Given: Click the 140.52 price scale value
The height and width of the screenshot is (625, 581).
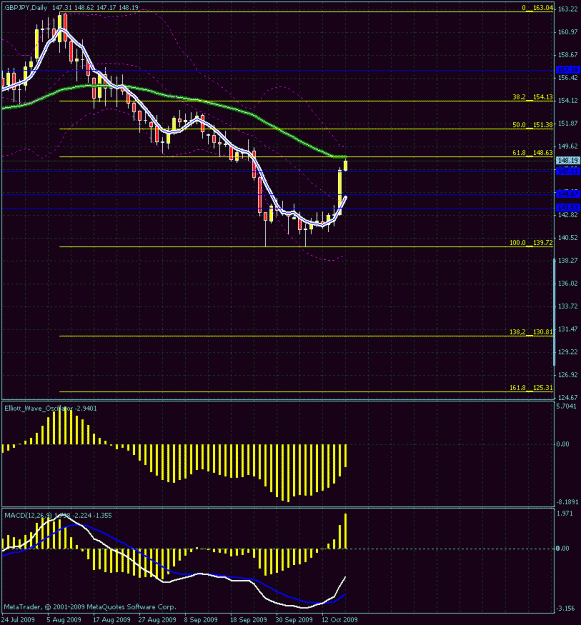Looking at the screenshot, I should (x=568, y=238).
